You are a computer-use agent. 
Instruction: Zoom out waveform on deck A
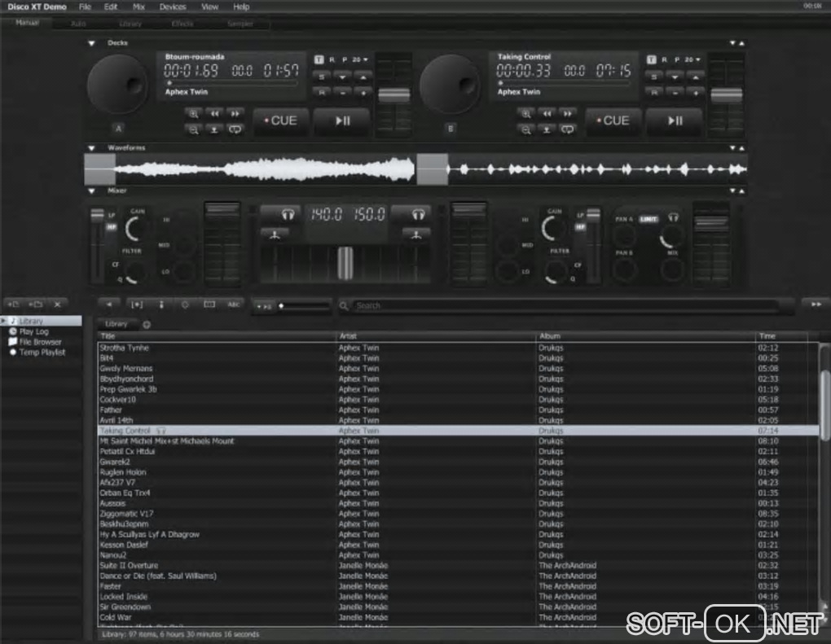[193, 129]
